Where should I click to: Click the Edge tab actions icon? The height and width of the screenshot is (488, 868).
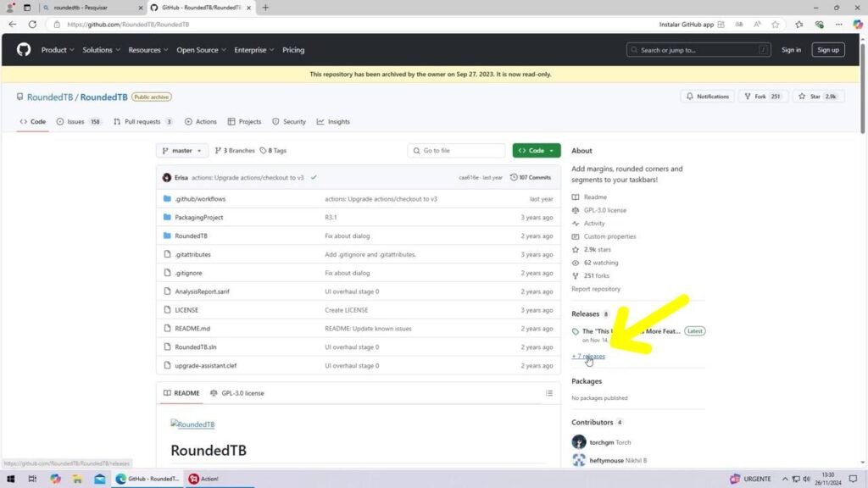27,8
